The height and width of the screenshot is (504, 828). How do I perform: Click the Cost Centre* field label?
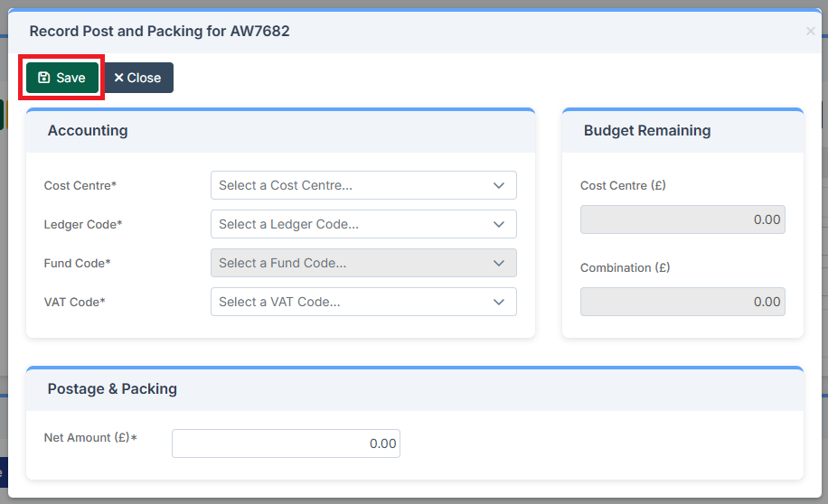point(80,185)
